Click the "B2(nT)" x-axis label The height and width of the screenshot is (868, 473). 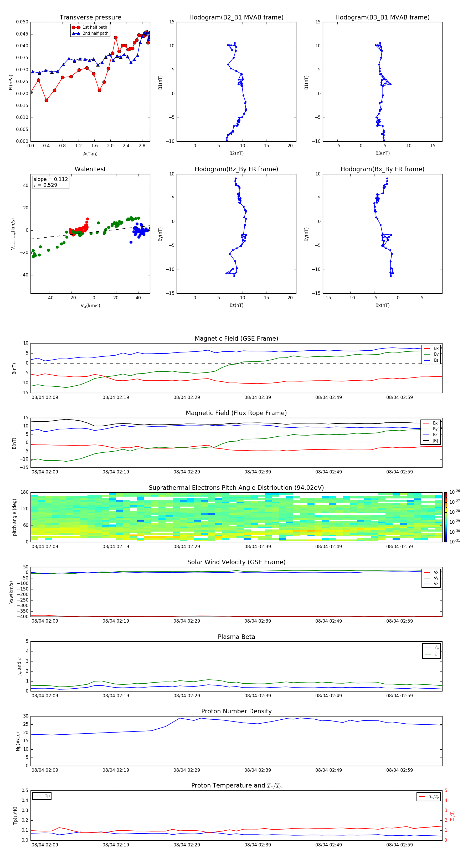[x=236, y=153]
